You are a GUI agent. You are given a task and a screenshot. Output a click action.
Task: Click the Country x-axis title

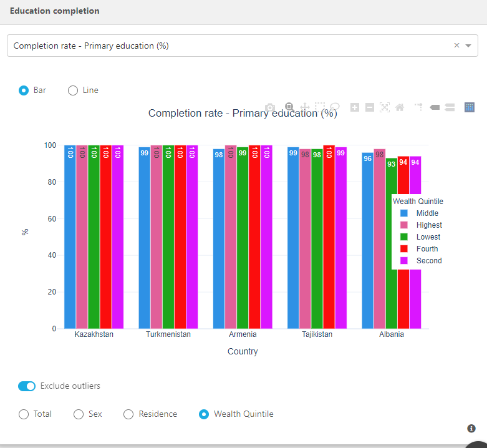243,351
